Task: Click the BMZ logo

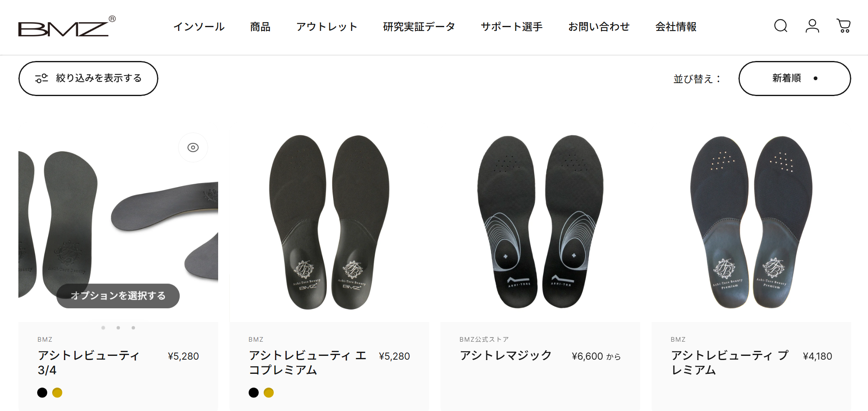Action: click(67, 27)
